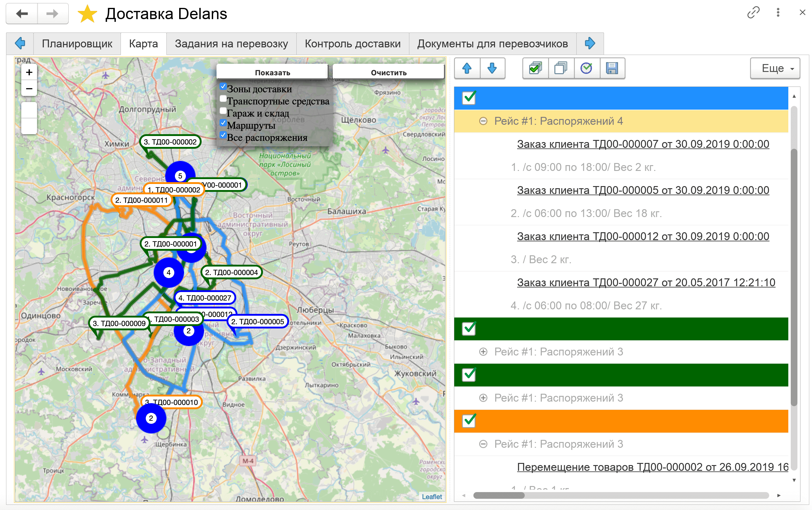The height and width of the screenshot is (510, 812).
Task: Click the clock with checkmark icon
Action: [x=586, y=68]
